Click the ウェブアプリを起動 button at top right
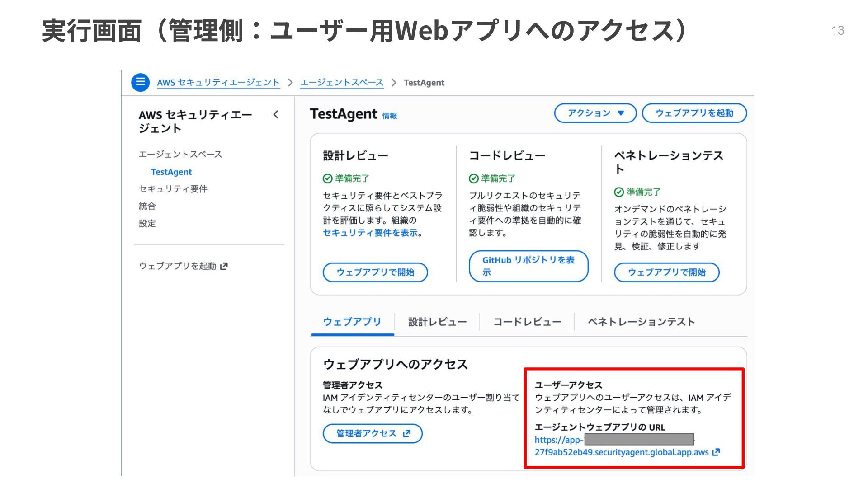The width and height of the screenshot is (868, 488). 694,113
